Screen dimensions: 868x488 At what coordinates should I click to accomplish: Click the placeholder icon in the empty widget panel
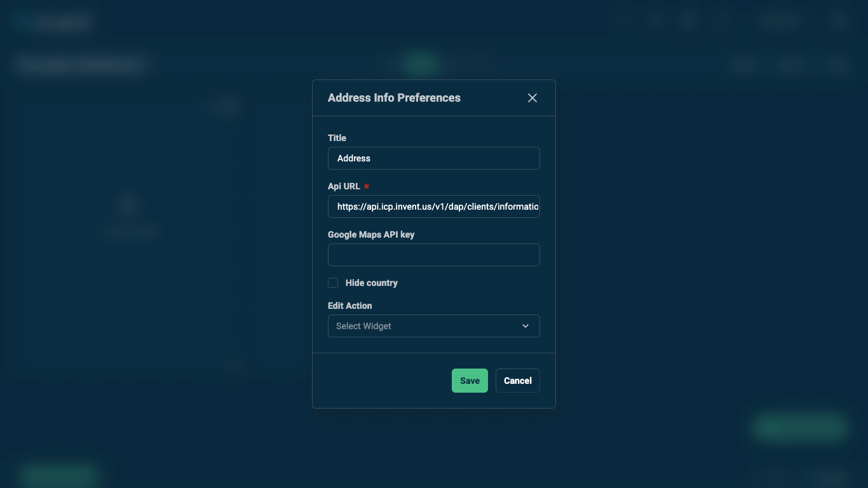click(129, 203)
